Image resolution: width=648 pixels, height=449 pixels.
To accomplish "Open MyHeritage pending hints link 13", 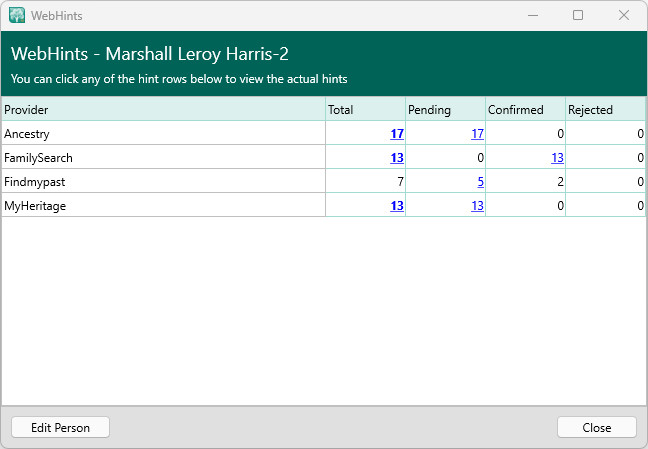I will click(x=477, y=205).
